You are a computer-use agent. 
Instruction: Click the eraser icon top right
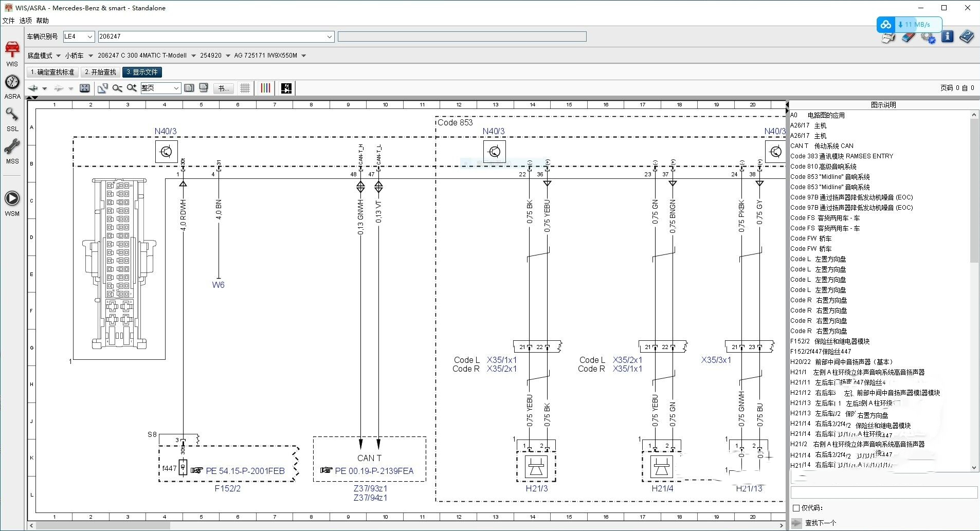pyautogui.click(x=909, y=38)
